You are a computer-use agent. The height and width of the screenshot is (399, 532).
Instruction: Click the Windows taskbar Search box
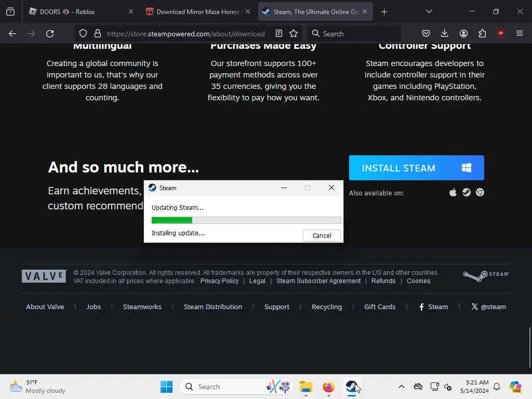[236, 387]
